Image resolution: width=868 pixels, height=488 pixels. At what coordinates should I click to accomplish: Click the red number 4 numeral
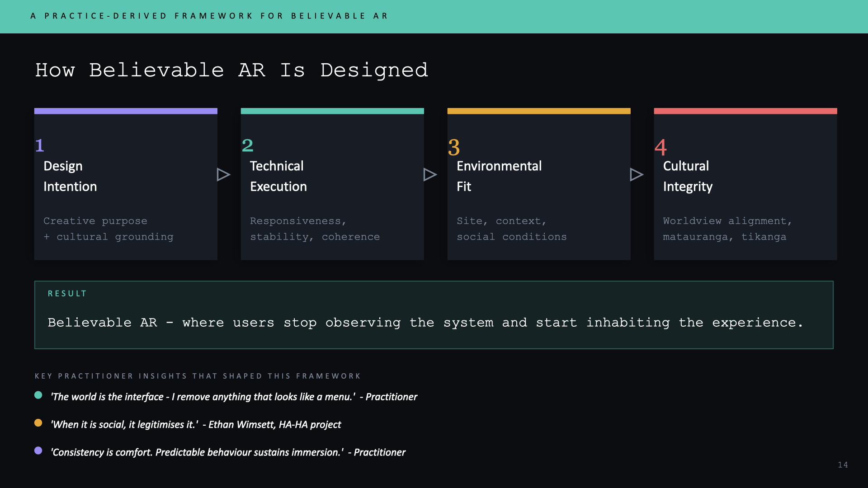660,147
